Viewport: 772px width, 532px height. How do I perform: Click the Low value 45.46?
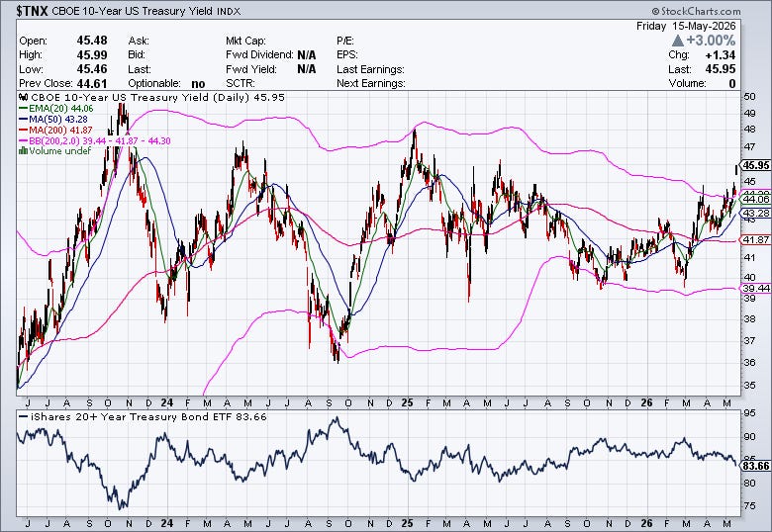click(x=92, y=69)
